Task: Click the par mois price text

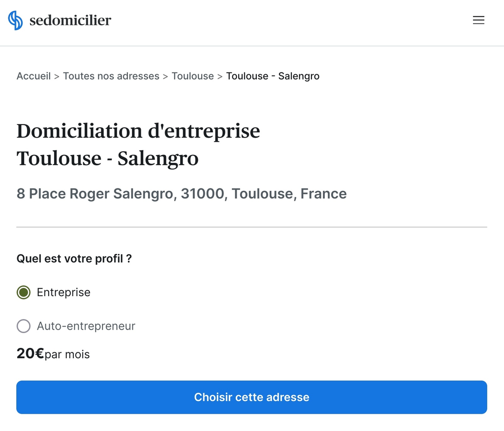Action: (67, 355)
